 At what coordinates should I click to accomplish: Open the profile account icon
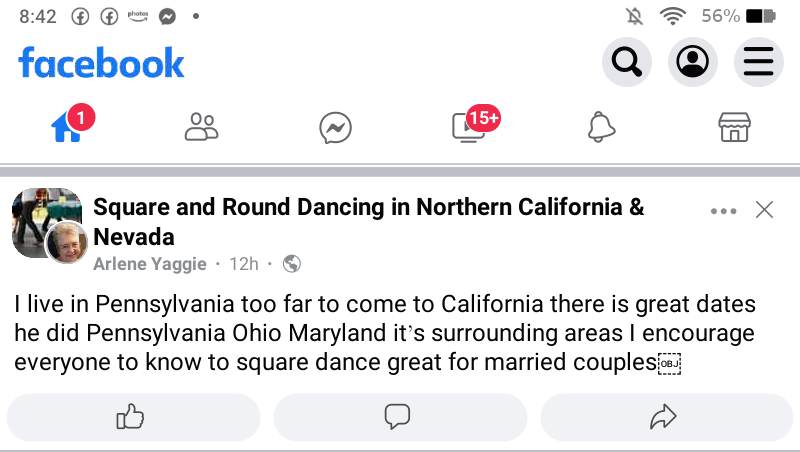click(692, 63)
